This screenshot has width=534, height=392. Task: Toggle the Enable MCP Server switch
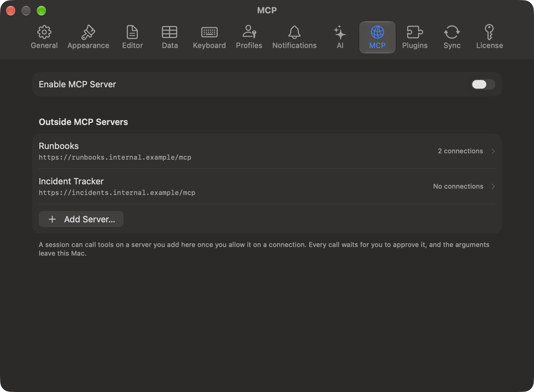483,84
